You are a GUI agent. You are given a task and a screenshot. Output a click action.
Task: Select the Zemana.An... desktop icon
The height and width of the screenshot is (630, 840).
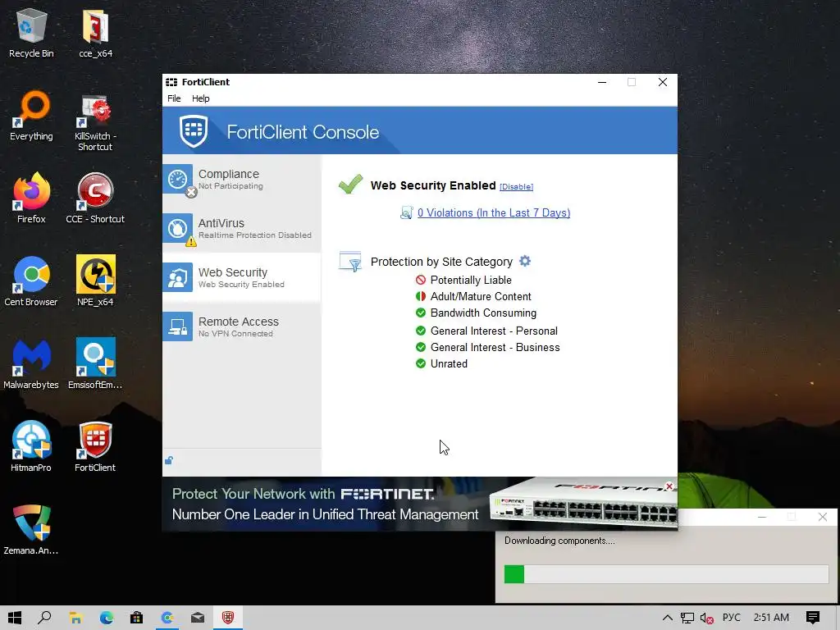[x=31, y=529]
